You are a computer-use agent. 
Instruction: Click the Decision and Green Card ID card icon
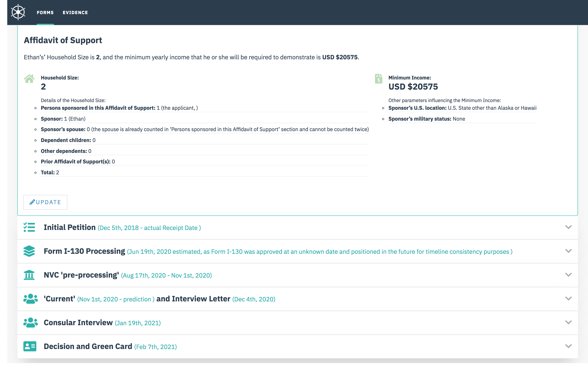(x=30, y=346)
